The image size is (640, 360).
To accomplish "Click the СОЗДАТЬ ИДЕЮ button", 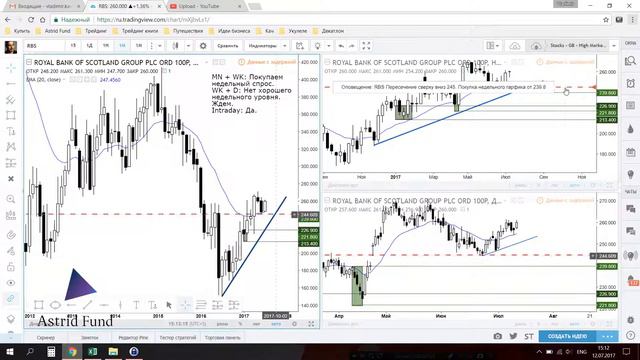I will 567,336.
